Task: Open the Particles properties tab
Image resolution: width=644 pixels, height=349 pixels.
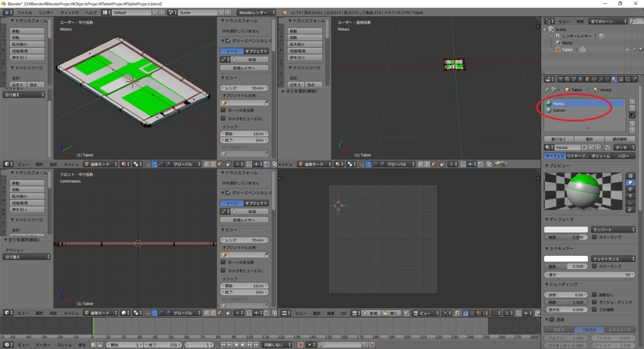Action: tap(627, 79)
